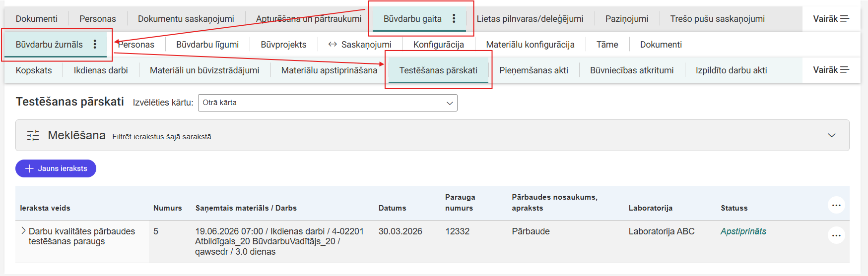Select the Testēšanas pārskati tab

[x=438, y=70]
